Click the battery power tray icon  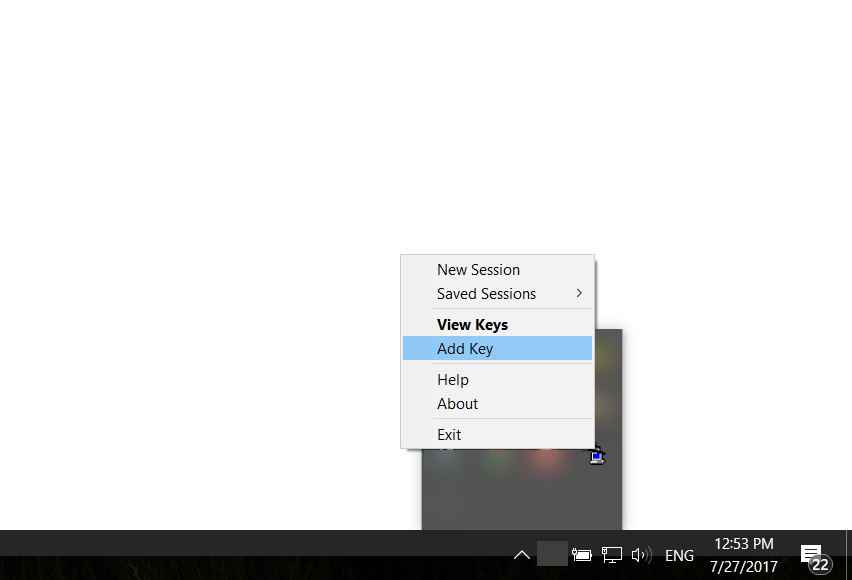[x=581, y=555]
